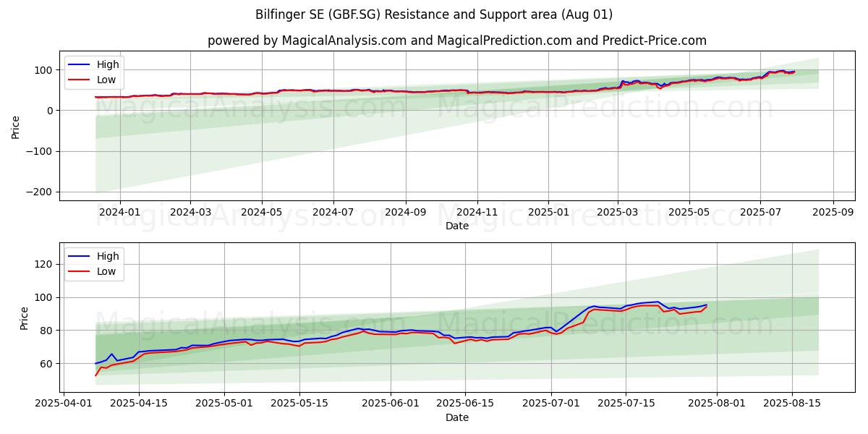
Task: Click the '2025-07' x-axis label on the top chart
Action: tap(759, 212)
